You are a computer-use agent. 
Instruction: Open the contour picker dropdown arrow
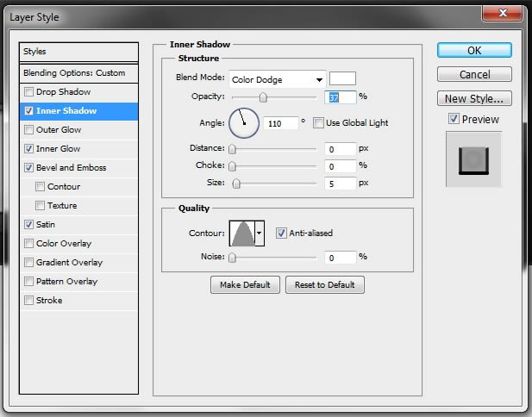click(260, 233)
